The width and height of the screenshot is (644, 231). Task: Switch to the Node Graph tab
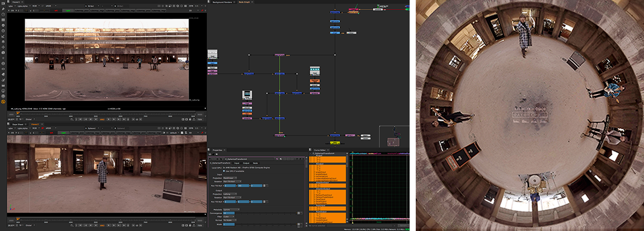click(244, 2)
